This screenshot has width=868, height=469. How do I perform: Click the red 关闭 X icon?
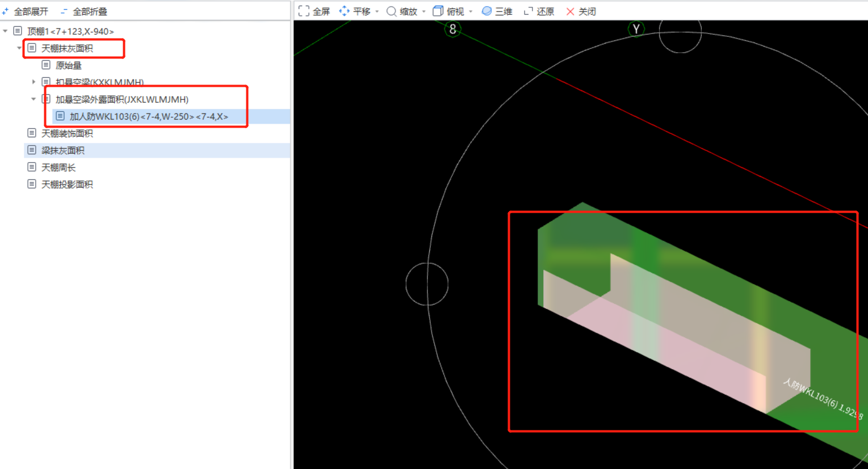[x=571, y=11]
